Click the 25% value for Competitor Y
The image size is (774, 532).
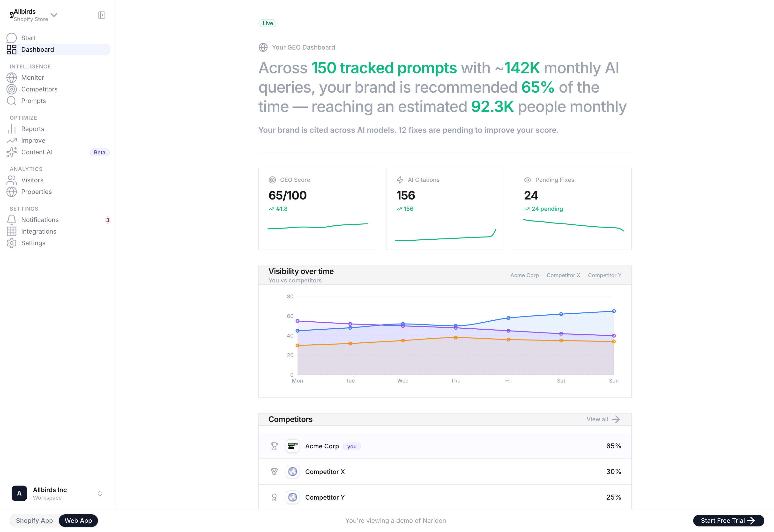[x=614, y=497]
